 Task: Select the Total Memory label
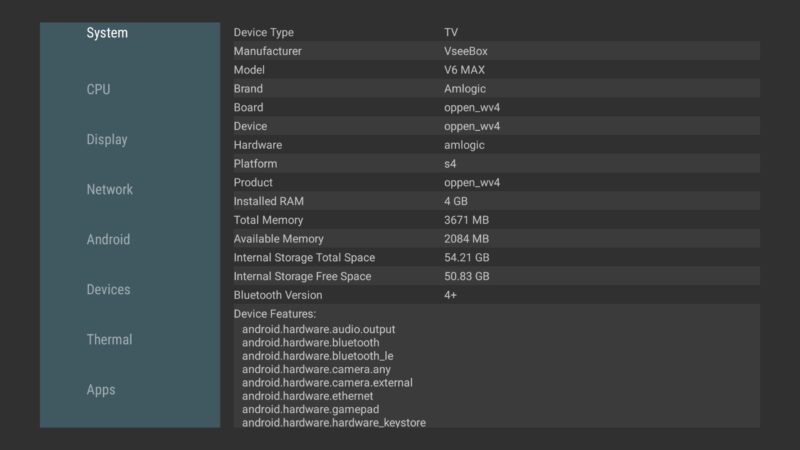(x=268, y=220)
